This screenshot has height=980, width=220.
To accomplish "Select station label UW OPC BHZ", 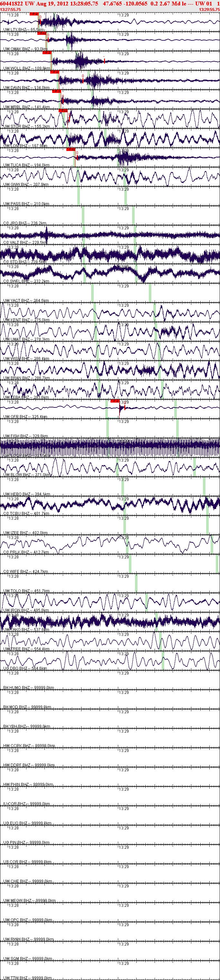I will click(x=28, y=920).
